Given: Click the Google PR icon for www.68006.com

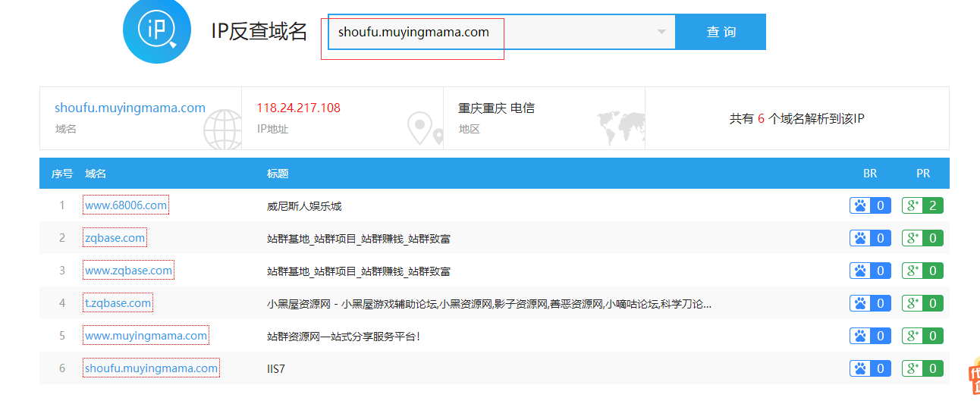Looking at the screenshot, I should tap(912, 205).
